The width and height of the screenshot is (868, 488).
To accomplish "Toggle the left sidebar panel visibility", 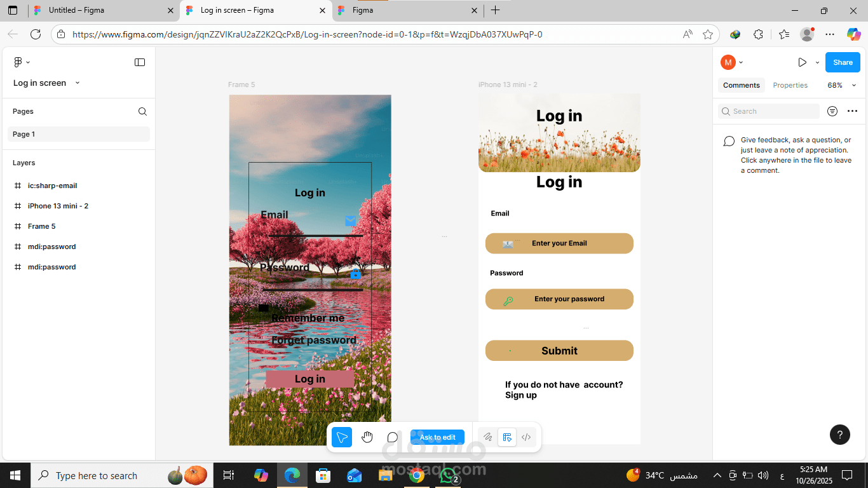I will 140,62.
